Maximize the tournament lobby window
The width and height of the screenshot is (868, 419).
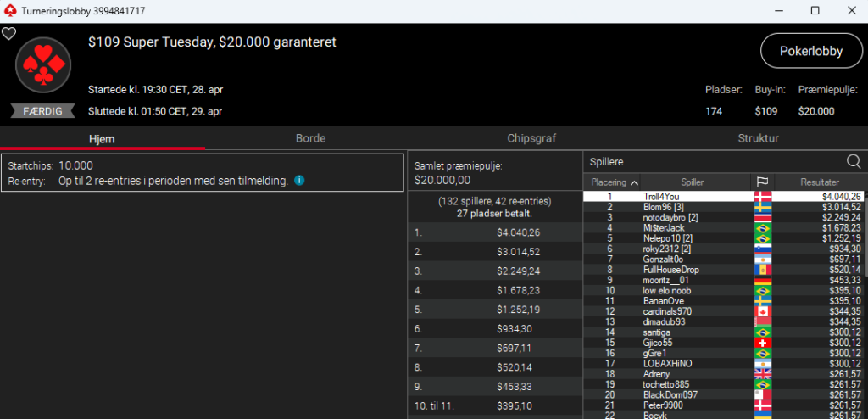point(815,10)
